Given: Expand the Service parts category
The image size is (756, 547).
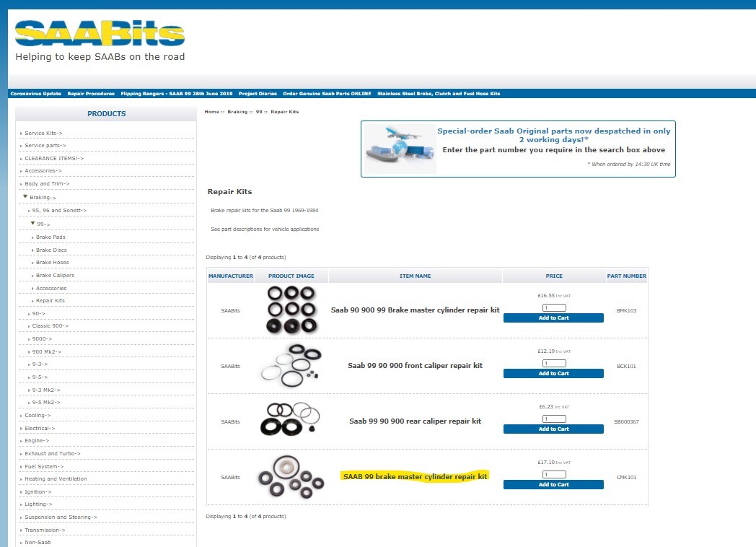Looking at the screenshot, I should click(45, 146).
